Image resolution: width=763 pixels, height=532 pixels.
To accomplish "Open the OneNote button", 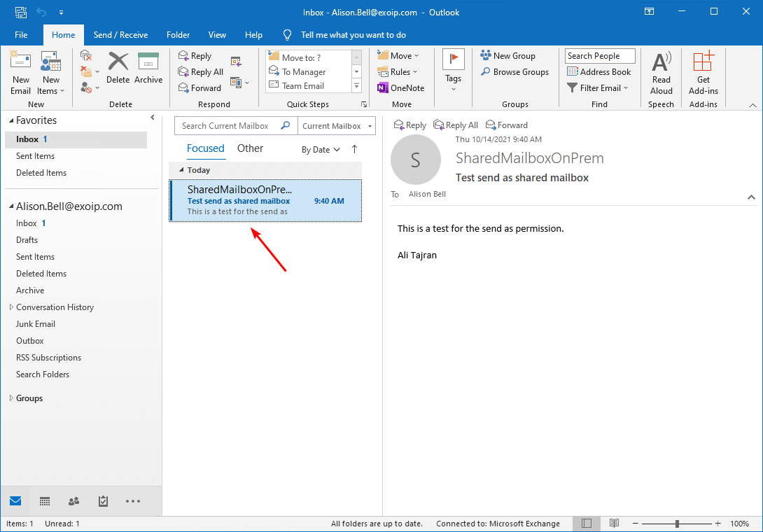I will click(401, 88).
